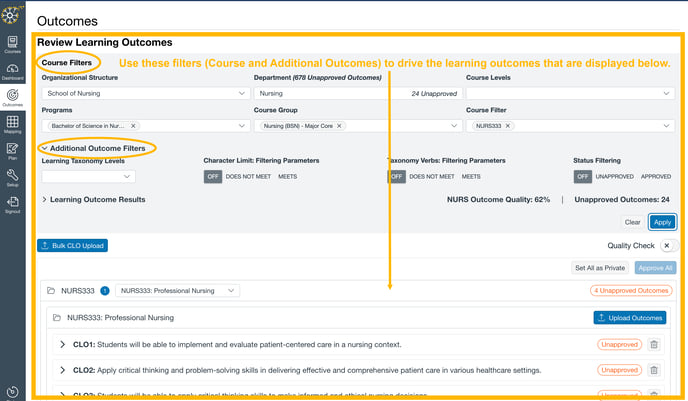This screenshot has width=688, height=401.
Task: Click Signout in the sidebar
Action: coord(12,204)
